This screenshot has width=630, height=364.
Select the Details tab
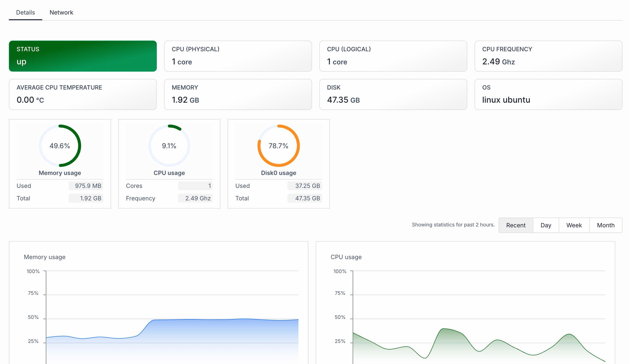click(25, 12)
